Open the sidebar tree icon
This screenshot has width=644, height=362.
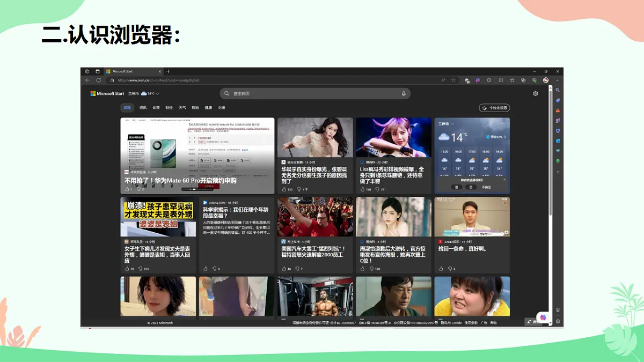[x=558, y=160]
